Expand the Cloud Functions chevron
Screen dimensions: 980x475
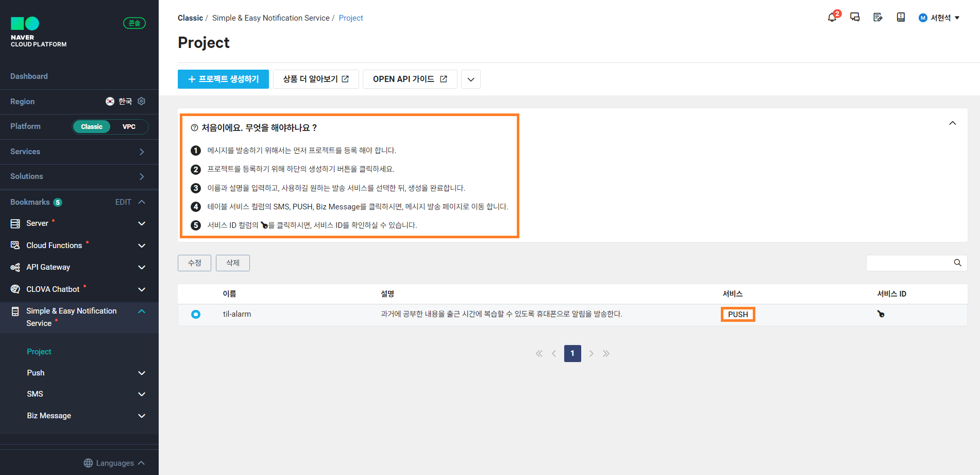[x=142, y=245]
